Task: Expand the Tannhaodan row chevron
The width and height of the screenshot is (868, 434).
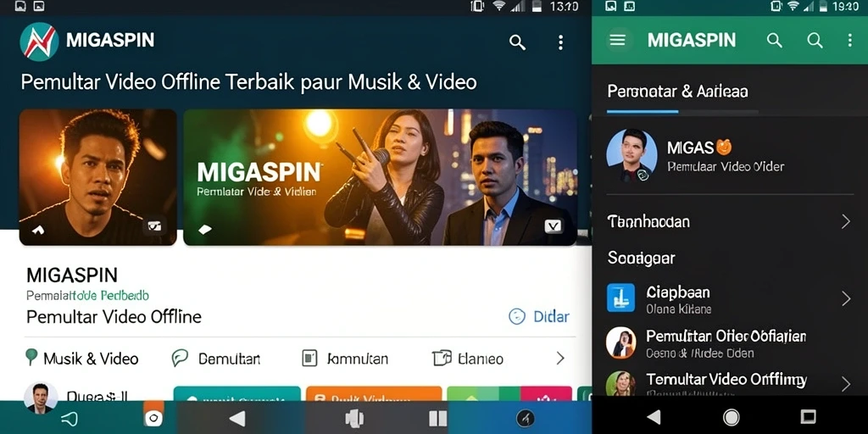Action: pyautogui.click(x=845, y=222)
